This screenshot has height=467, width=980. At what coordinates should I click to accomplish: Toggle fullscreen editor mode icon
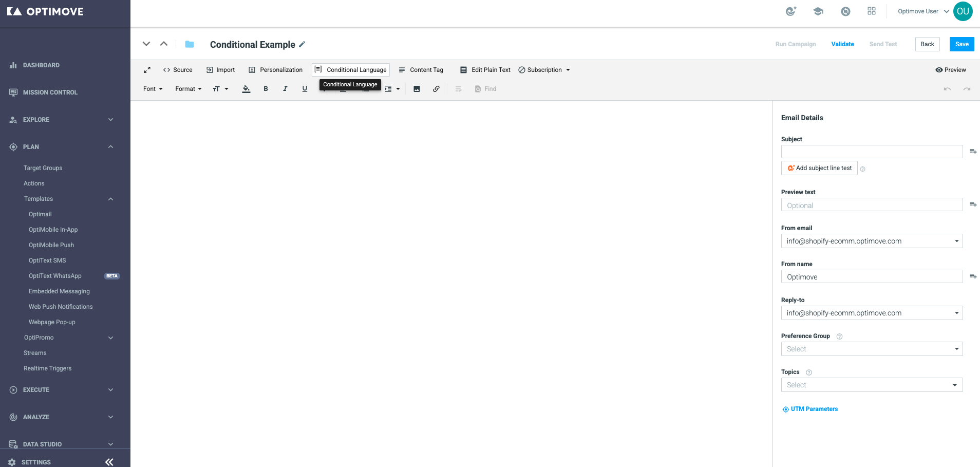(x=147, y=70)
